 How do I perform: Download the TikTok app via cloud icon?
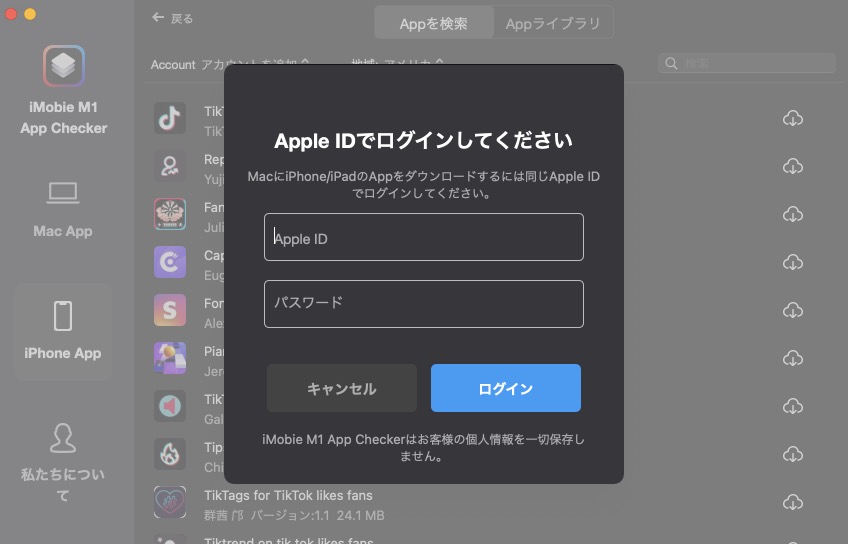click(793, 118)
